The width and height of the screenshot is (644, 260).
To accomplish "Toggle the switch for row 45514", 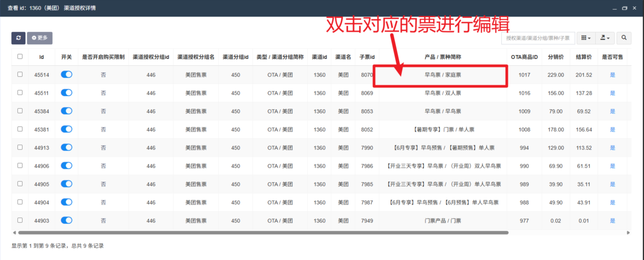I will point(67,75).
